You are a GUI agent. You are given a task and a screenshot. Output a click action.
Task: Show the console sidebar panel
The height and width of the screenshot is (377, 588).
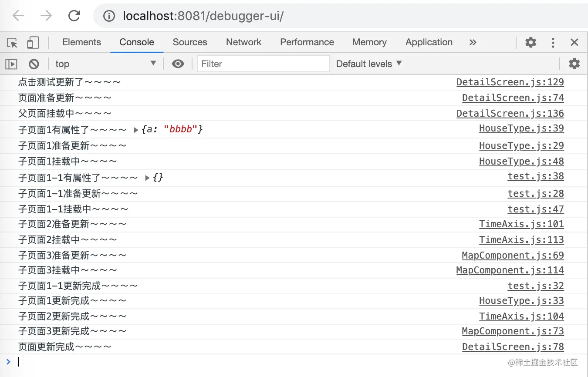pos(11,64)
